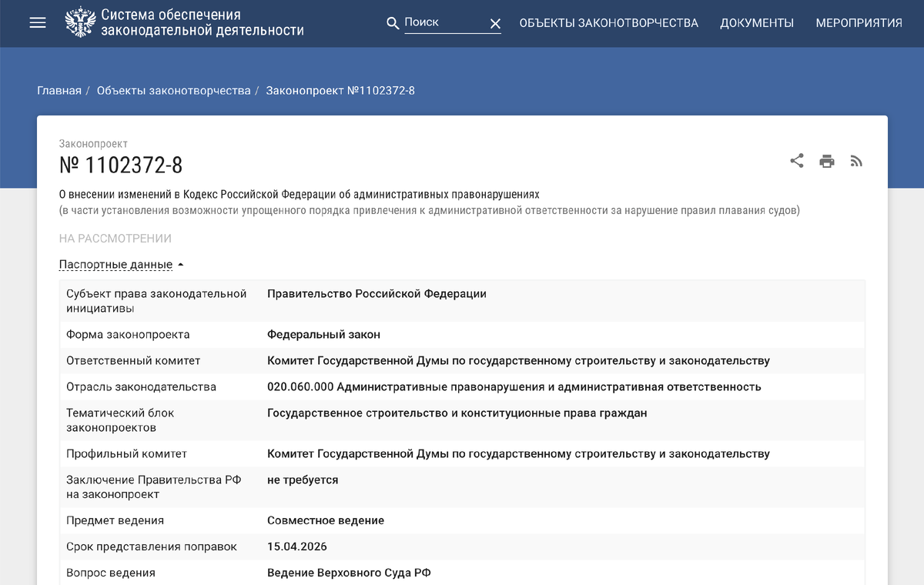Clear the search field with the X icon

point(495,24)
